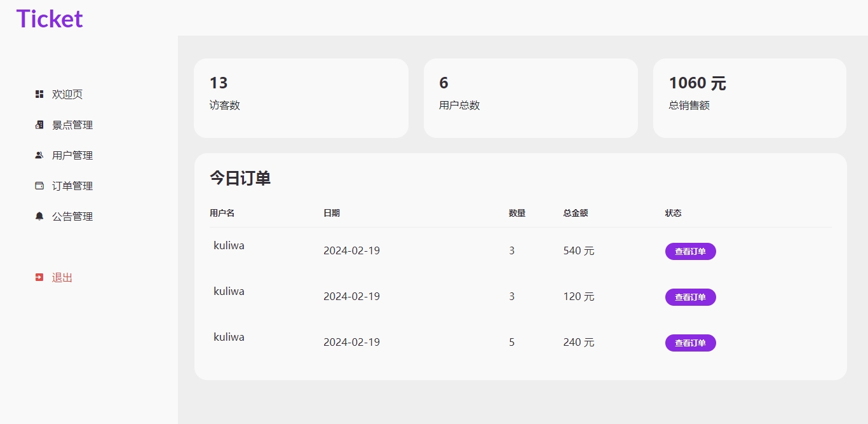Screen dimensions: 868x424
Task: Click the dashboard grid icon beside 欢迎页
Action: (39, 94)
